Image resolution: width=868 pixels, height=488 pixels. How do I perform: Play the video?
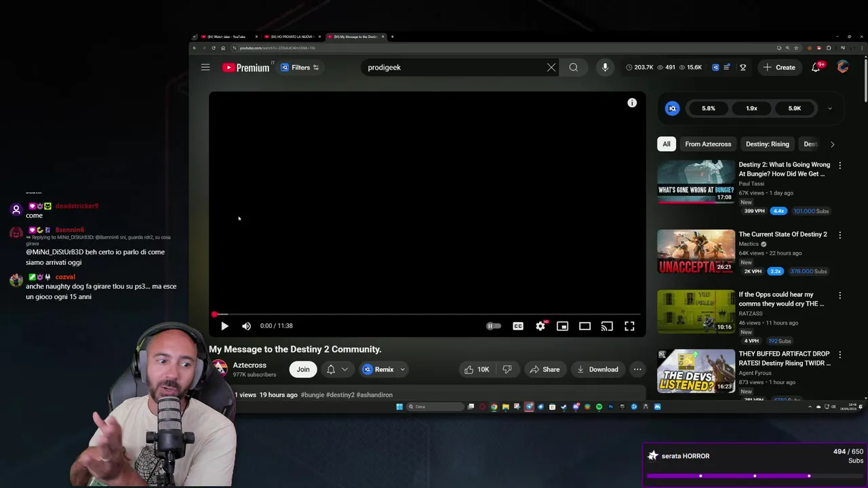click(224, 326)
